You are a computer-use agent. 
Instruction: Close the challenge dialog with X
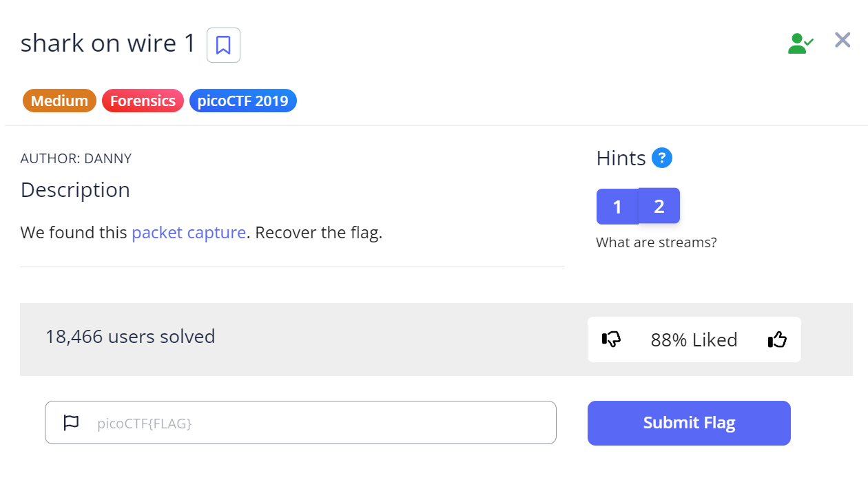tap(843, 40)
